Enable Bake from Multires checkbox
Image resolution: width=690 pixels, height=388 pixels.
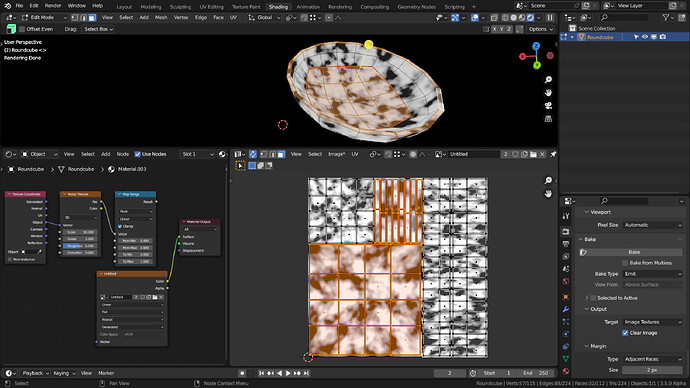pos(625,263)
